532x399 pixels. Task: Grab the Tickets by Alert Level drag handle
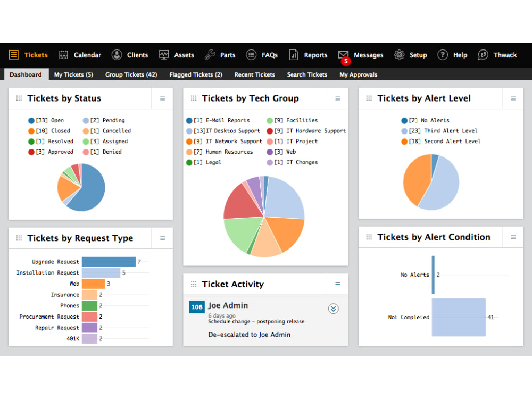369,98
